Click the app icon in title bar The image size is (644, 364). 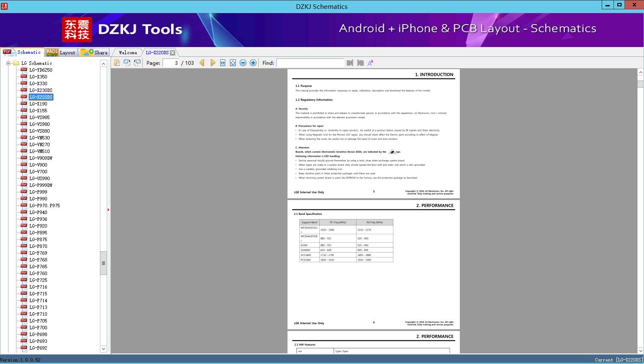click(4, 6)
